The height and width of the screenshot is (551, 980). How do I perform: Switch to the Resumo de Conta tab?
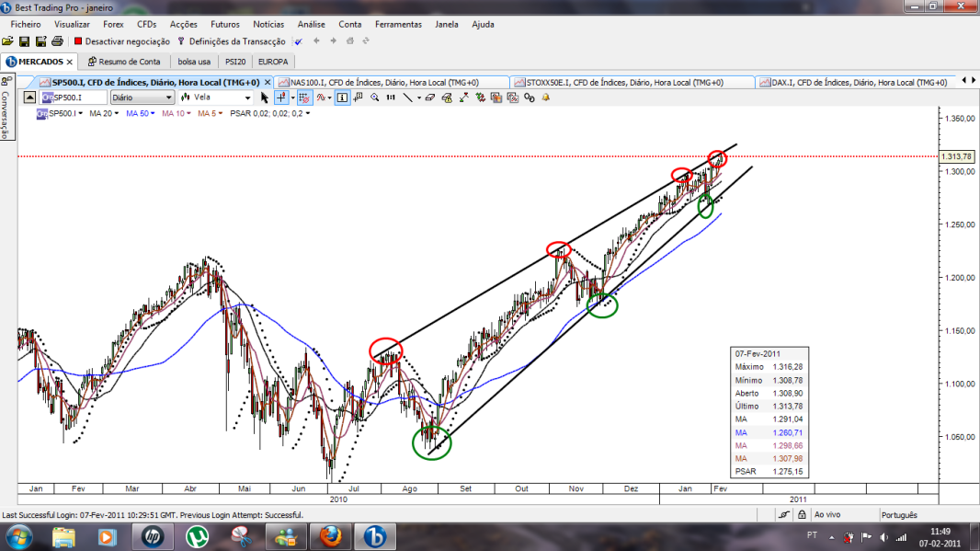tap(124, 62)
